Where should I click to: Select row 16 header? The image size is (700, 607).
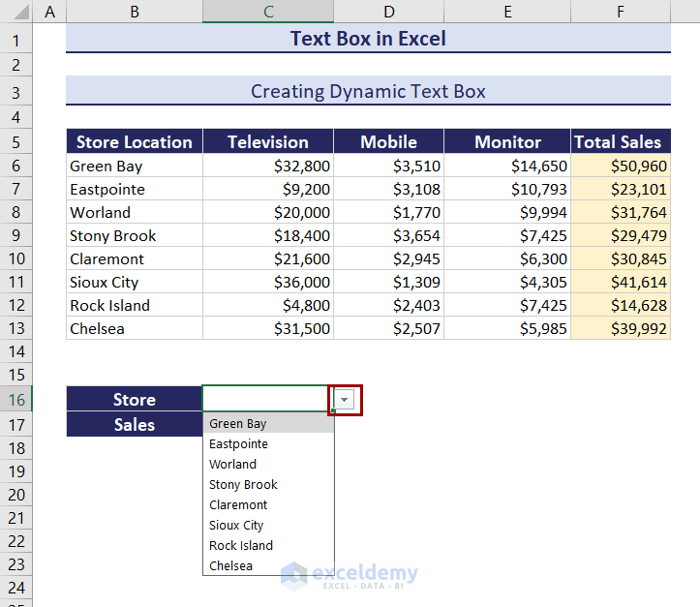coord(16,400)
